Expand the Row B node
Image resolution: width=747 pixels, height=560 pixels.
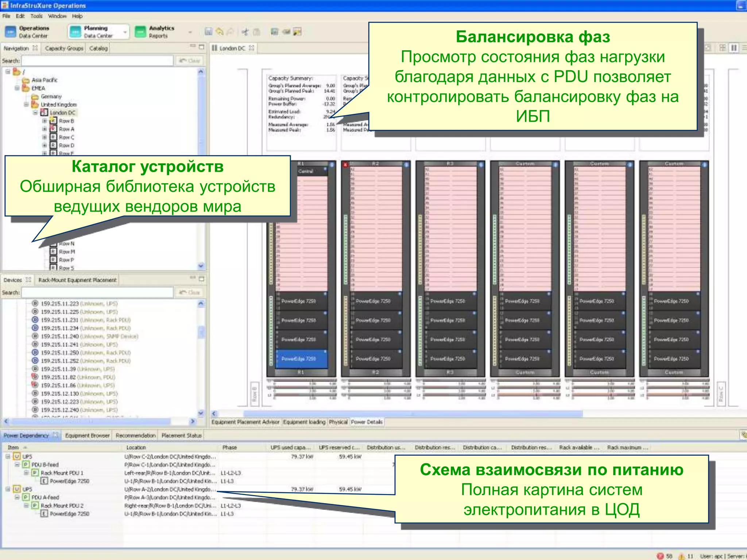(44, 121)
